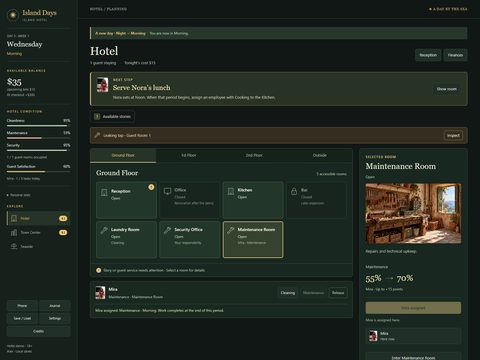Screen dimensions: 480x360
Task: Click the Guest Satisfaction progress bar
Action: point(39,171)
